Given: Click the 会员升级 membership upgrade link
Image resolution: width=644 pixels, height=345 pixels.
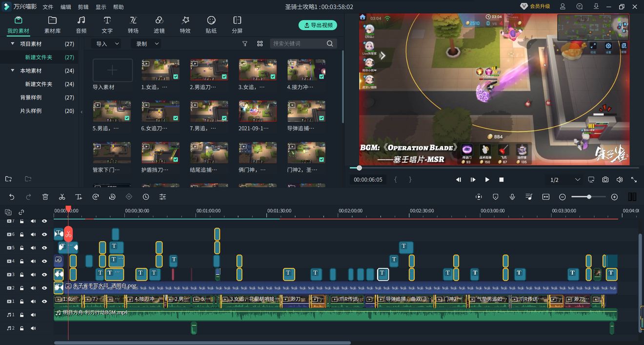Looking at the screenshot, I should coord(536,6).
